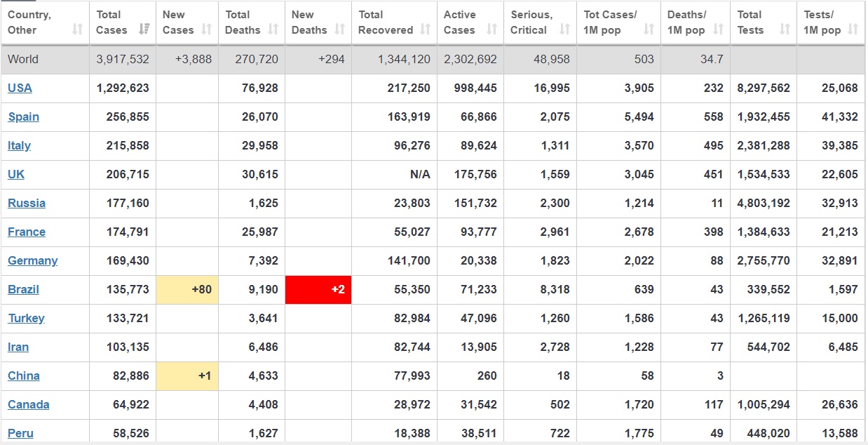Select World new deaths +294
This screenshot has height=445, width=868.
click(x=332, y=59)
